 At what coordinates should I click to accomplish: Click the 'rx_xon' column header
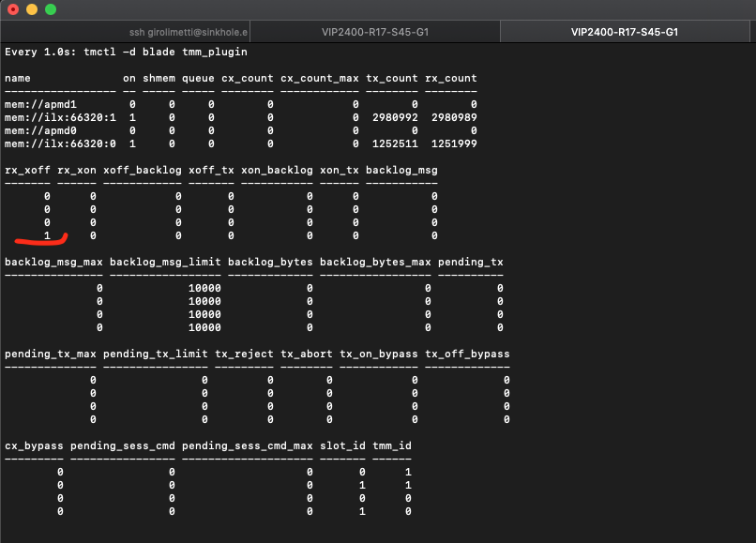tap(77, 171)
